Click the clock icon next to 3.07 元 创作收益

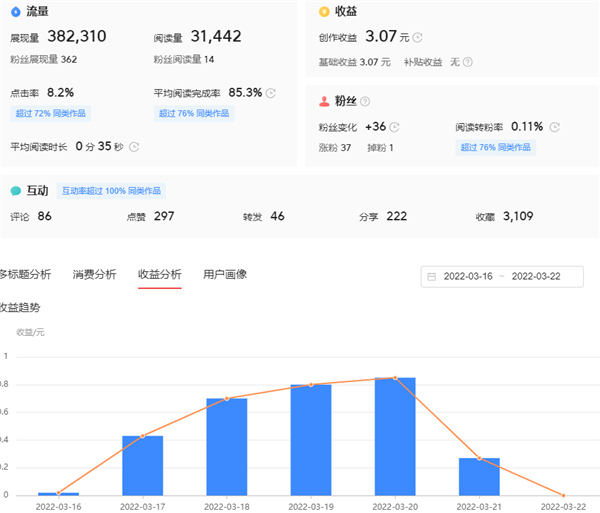pyautogui.click(x=417, y=38)
